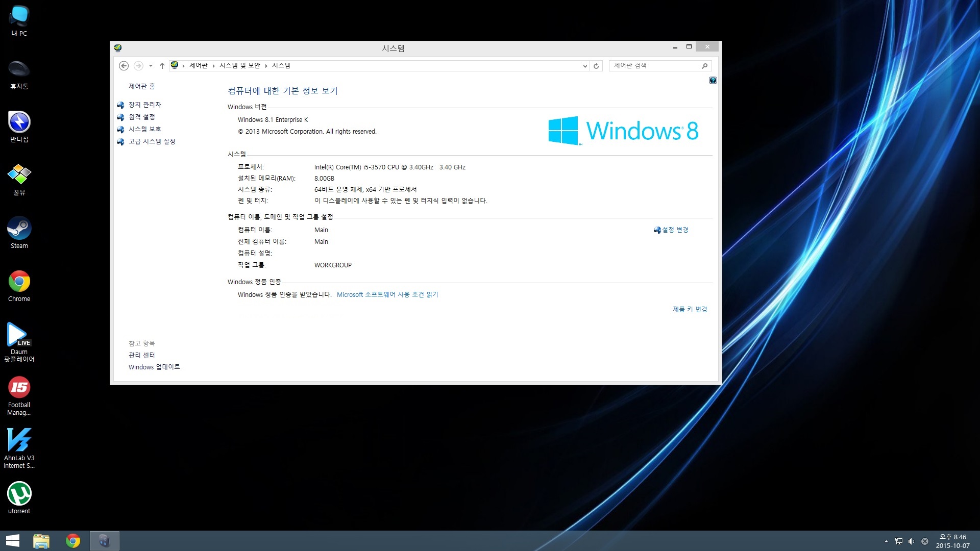Maximize the 시스템 window
Viewport: 980px width, 551px height.
[689, 47]
